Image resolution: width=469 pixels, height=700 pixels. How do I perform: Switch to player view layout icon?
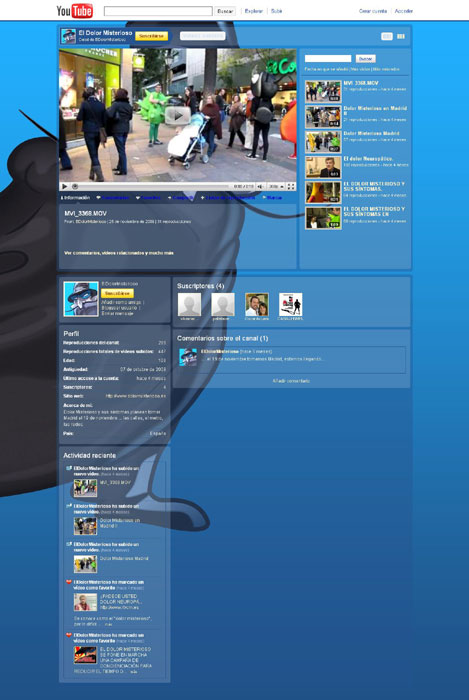(387, 37)
